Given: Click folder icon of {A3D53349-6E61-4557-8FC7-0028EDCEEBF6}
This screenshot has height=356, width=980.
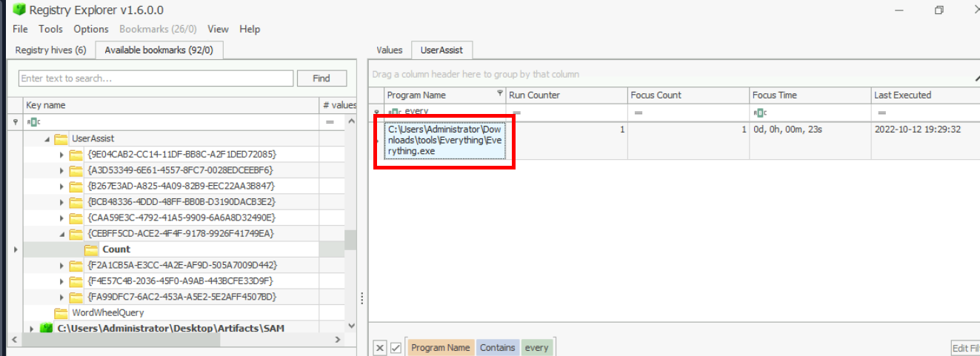Looking at the screenshot, I should 76,170.
